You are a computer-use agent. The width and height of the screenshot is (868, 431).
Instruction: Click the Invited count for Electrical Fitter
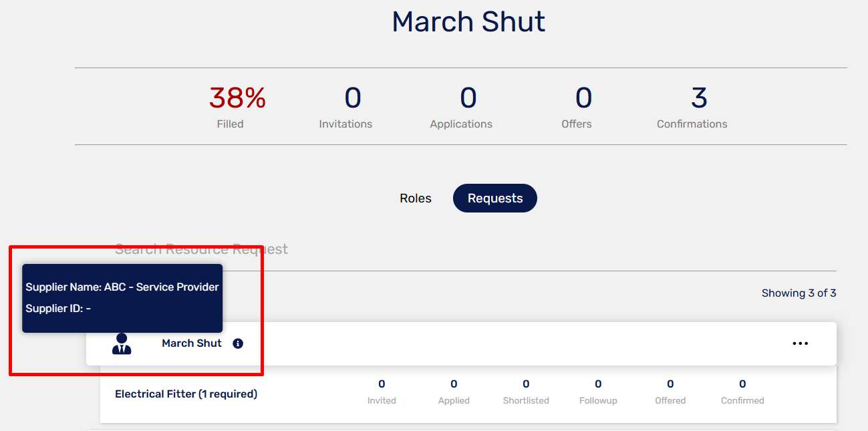(x=382, y=392)
